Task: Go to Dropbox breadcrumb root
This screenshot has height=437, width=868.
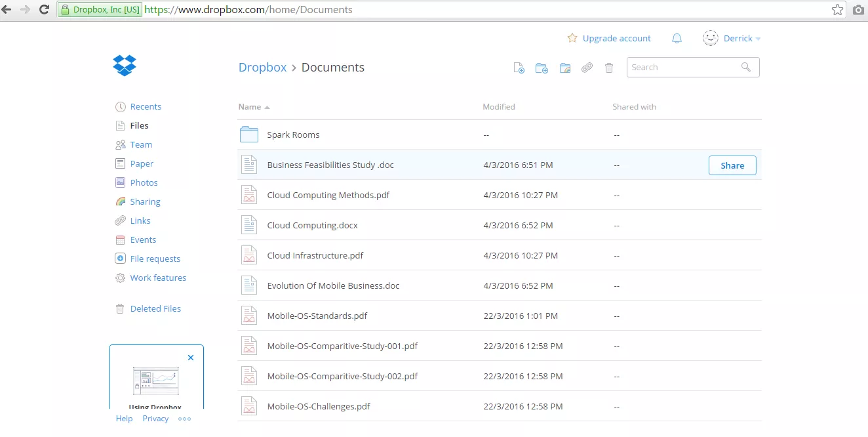Action: tap(262, 68)
